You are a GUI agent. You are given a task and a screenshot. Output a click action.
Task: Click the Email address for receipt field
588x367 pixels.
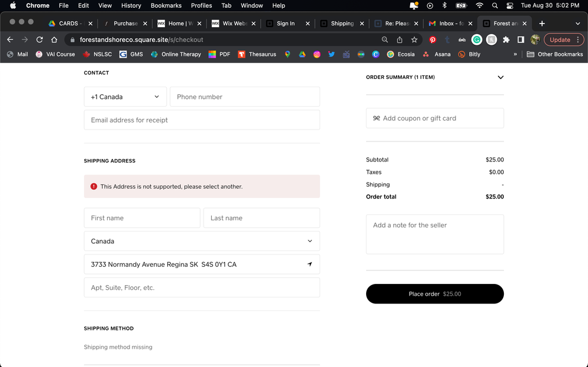point(202,120)
